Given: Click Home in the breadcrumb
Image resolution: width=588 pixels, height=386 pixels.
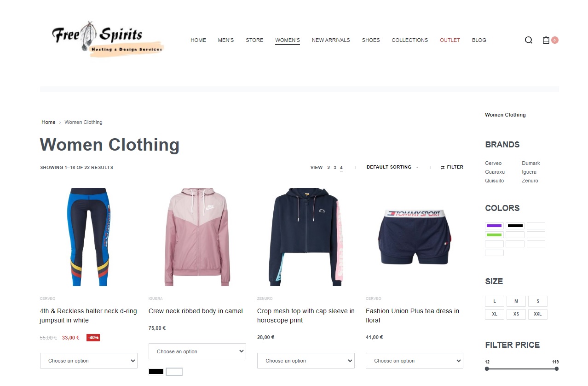Looking at the screenshot, I should [48, 122].
